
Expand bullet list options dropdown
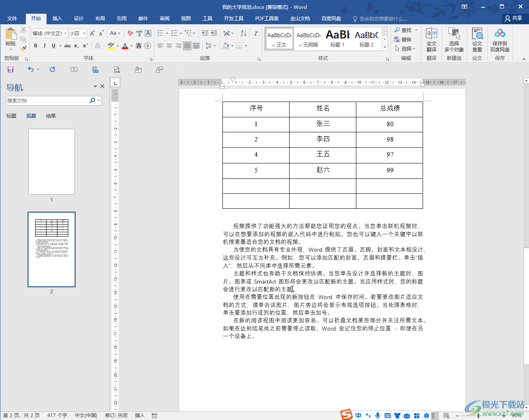167,33
